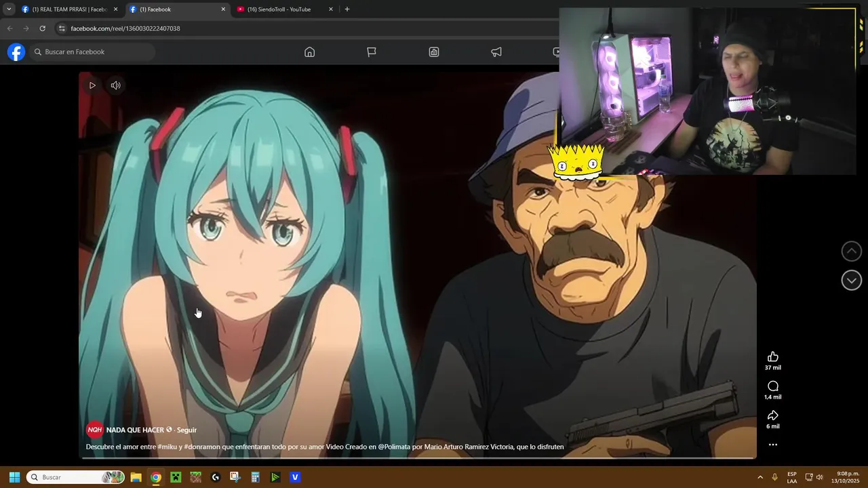
Task: Switch ESP LAA keyboard language
Action: [x=792, y=477]
